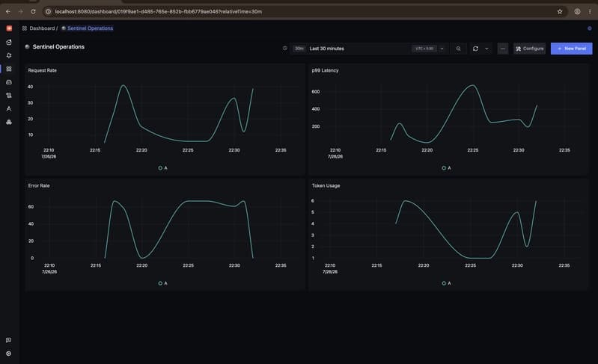Open the Alerts bell icon in sidebar
Image resolution: width=598 pixels, height=364 pixels.
pos(9,55)
